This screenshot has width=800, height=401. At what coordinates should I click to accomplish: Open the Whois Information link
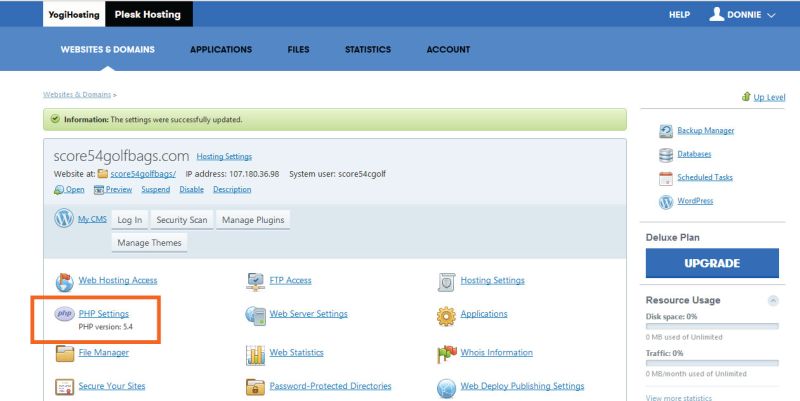496,353
